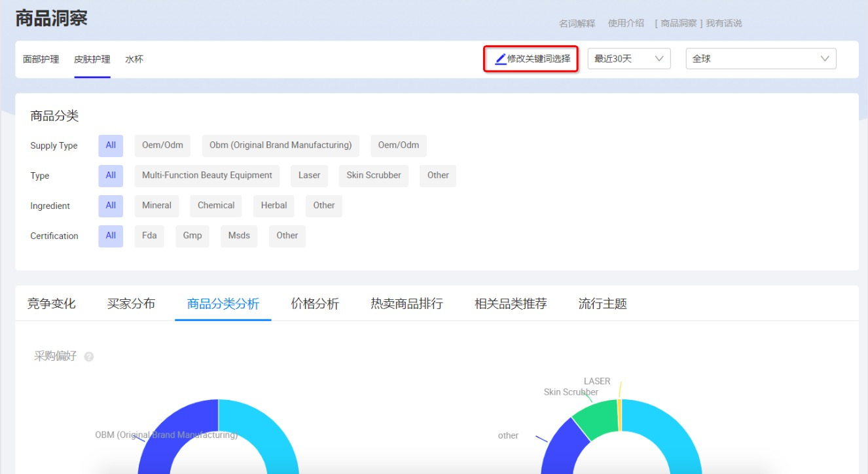Select the first Oem/Odm supply type filter
Viewport: 868px width, 474px height.
(x=162, y=145)
